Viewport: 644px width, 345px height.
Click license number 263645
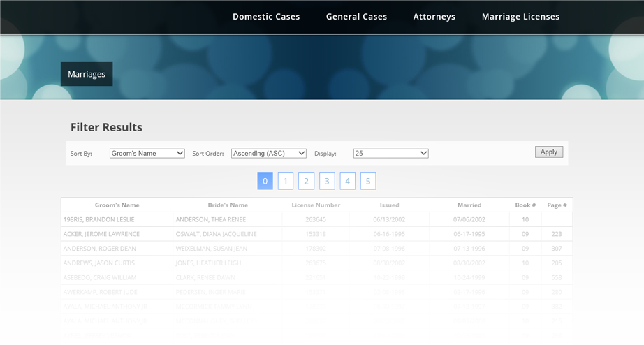[x=316, y=220]
